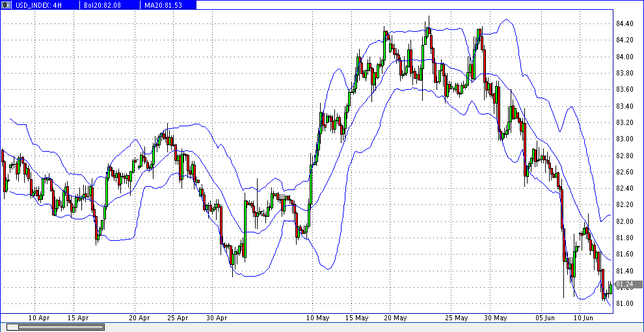
Task: Click the 81.00 price axis label
Action: point(624,303)
